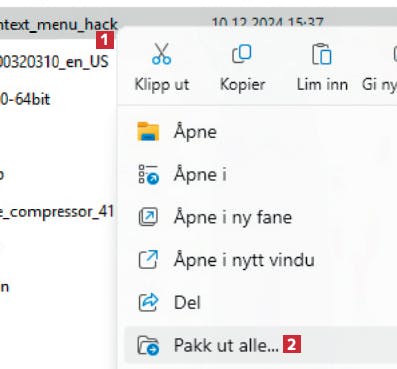Click the Gi nytt navn rename button
Viewport: 397px width, 369px height.
click(380, 68)
